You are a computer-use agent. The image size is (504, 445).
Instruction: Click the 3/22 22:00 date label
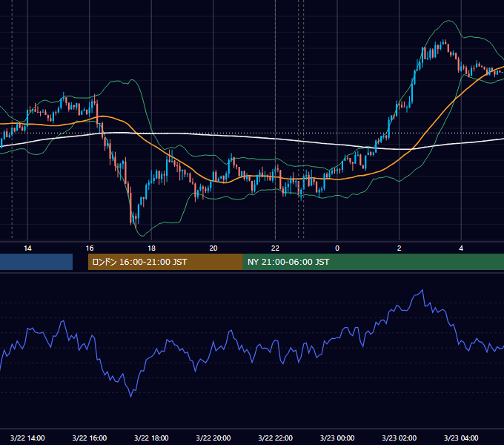pos(275,438)
